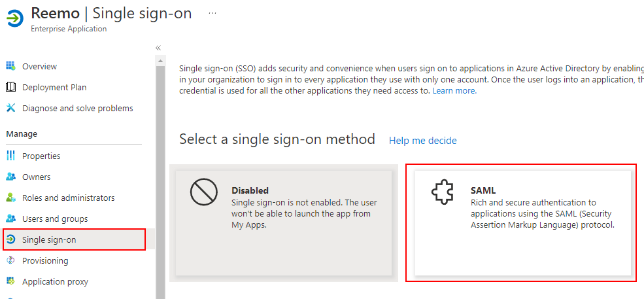Click the Roles and administrators icon

[10, 198]
